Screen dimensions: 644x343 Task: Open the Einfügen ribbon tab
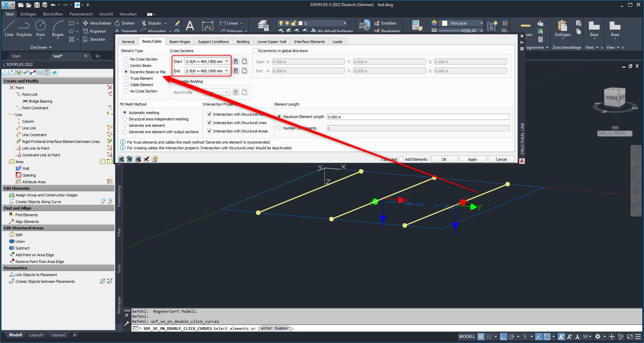pyautogui.click(x=28, y=14)
